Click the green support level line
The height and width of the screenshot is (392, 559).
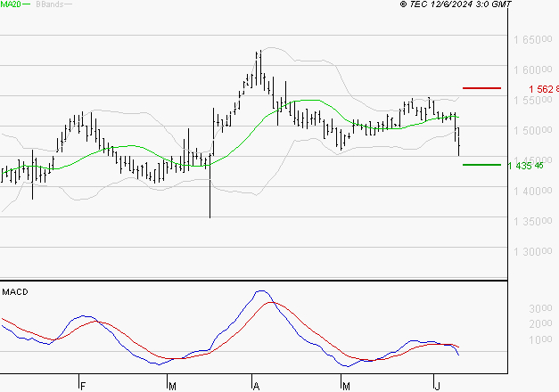[x=481, y=165]
